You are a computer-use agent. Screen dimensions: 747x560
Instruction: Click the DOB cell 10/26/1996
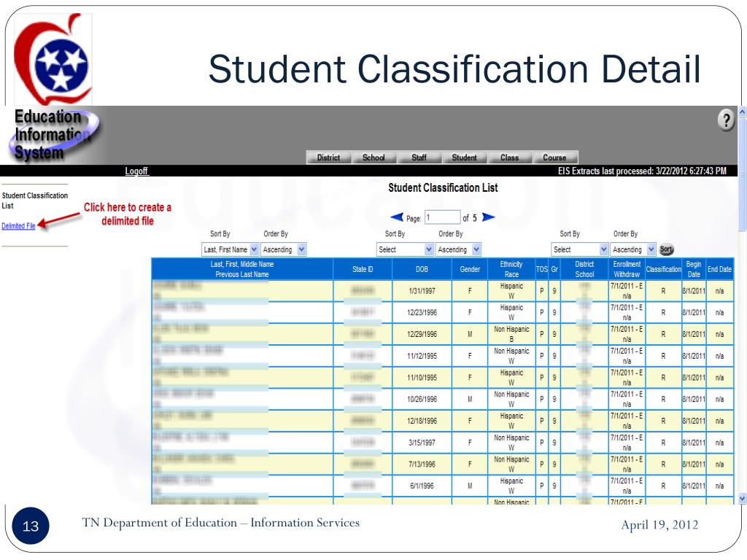422,399
